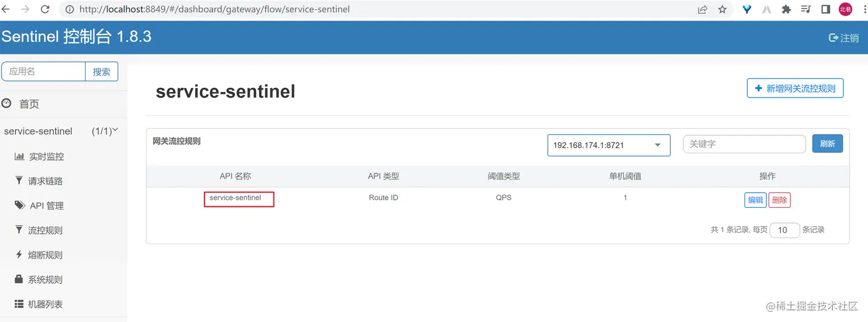The image size is (868, 322).
Task: Open 实时监控 in the sidebar
Action: click(x=39, y=156)
